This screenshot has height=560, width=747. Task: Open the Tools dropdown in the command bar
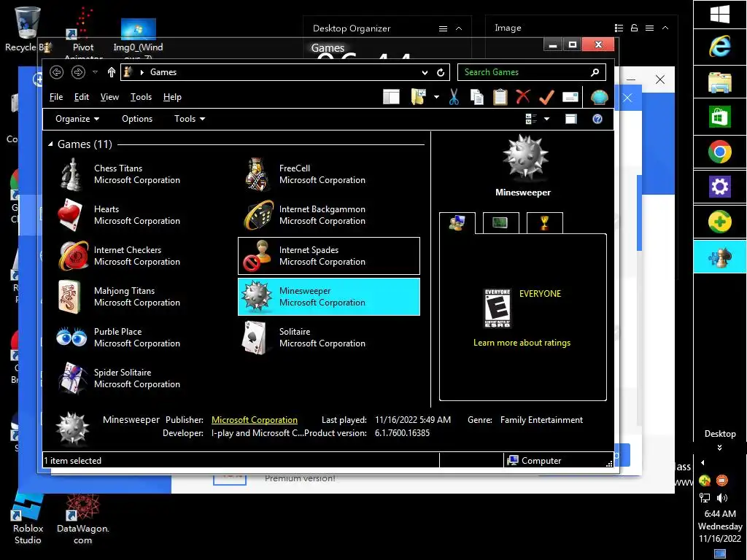[190, 119]
